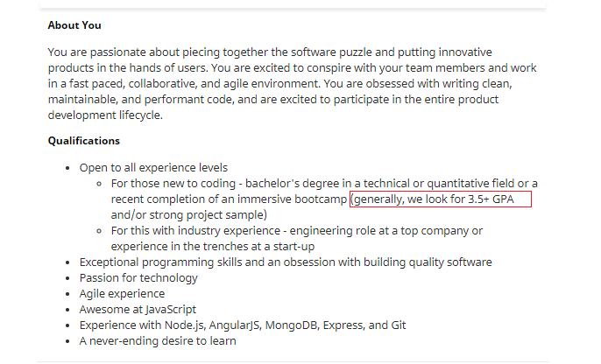
Task: Click the Passion for technology bullet
Action: [138, 278]
